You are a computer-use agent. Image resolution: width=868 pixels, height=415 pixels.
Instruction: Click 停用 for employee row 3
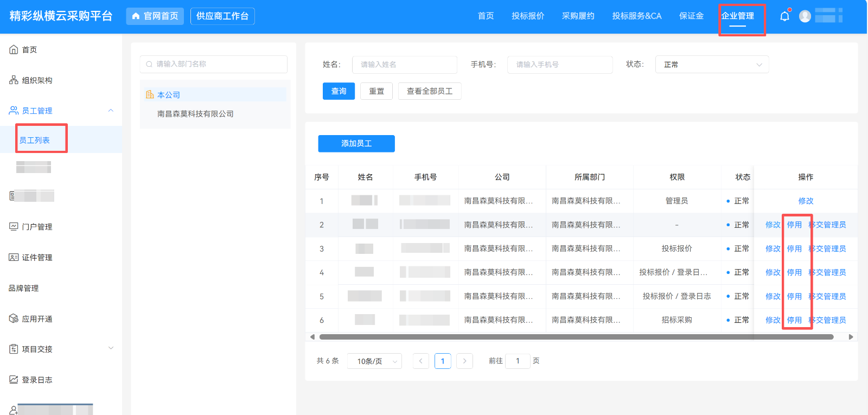pos(794,248)
